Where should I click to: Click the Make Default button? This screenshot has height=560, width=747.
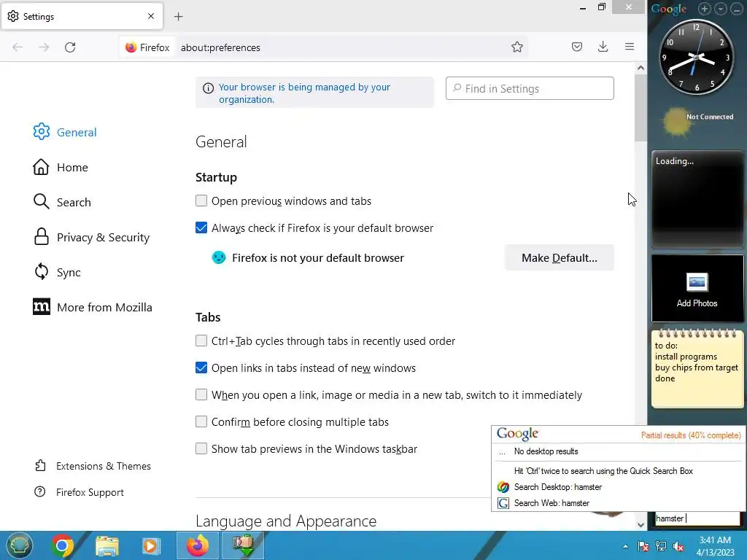[x=560, y=257]
